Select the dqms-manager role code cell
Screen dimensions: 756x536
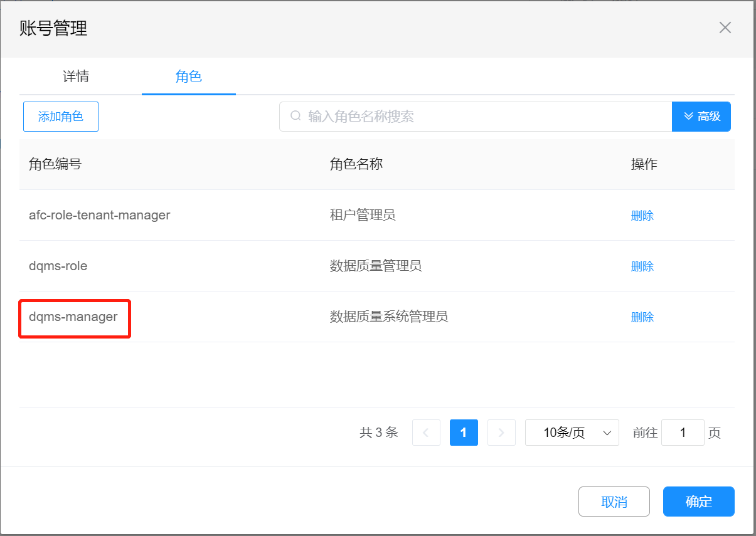pos(73,317)
